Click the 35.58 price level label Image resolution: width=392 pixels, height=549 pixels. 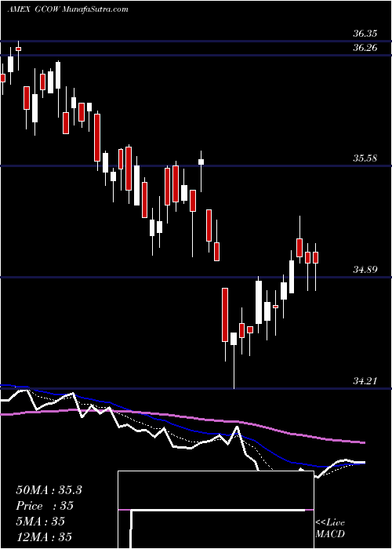click(365, 158)
